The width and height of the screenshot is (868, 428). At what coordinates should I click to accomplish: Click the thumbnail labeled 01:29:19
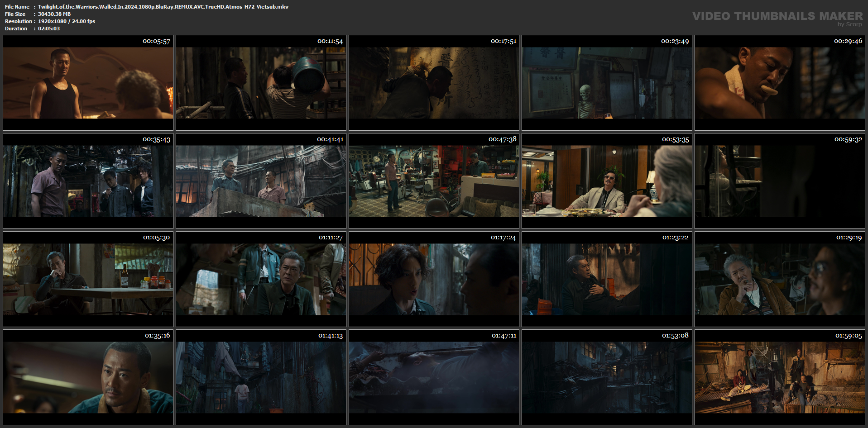point(780,279)
